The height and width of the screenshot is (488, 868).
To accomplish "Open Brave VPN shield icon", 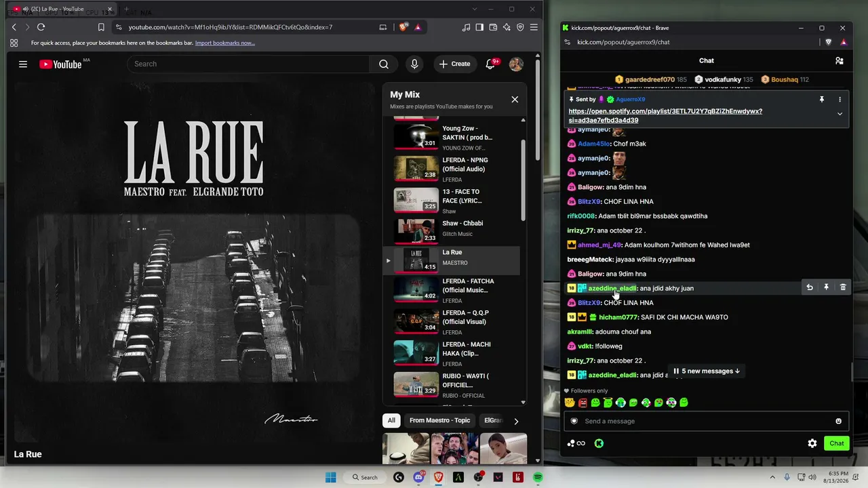I will 520,27.
